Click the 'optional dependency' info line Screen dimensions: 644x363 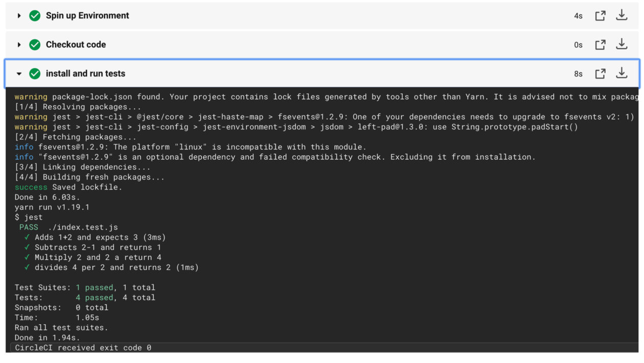(275, 157)
